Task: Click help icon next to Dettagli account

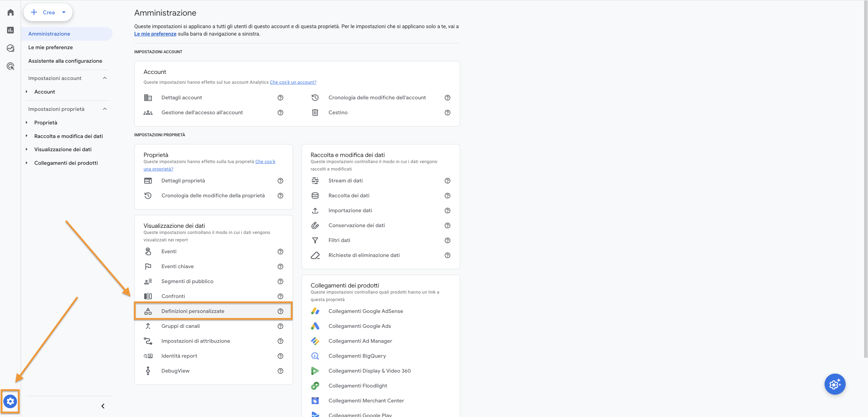Action: click(280, 98)
